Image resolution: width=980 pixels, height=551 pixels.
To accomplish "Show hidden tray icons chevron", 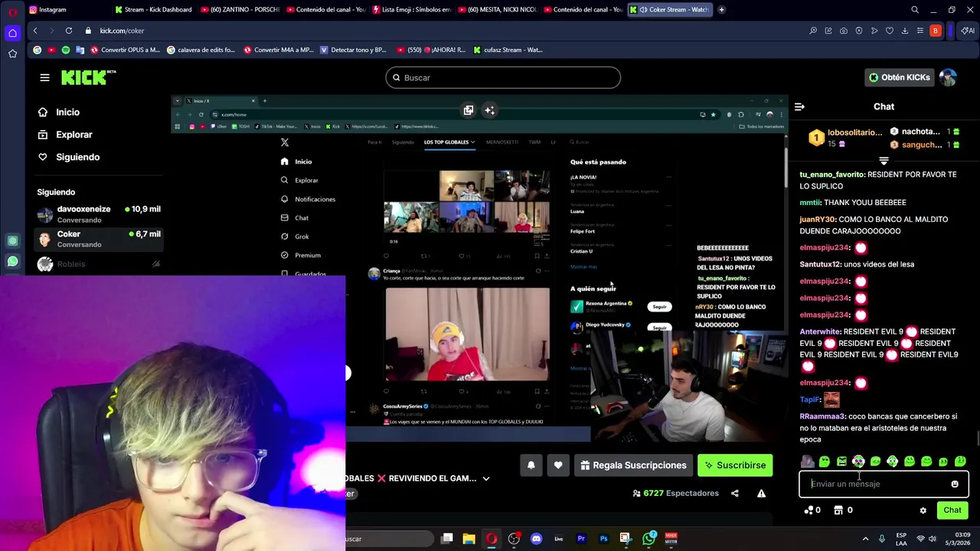I will (x=866, y=539).
